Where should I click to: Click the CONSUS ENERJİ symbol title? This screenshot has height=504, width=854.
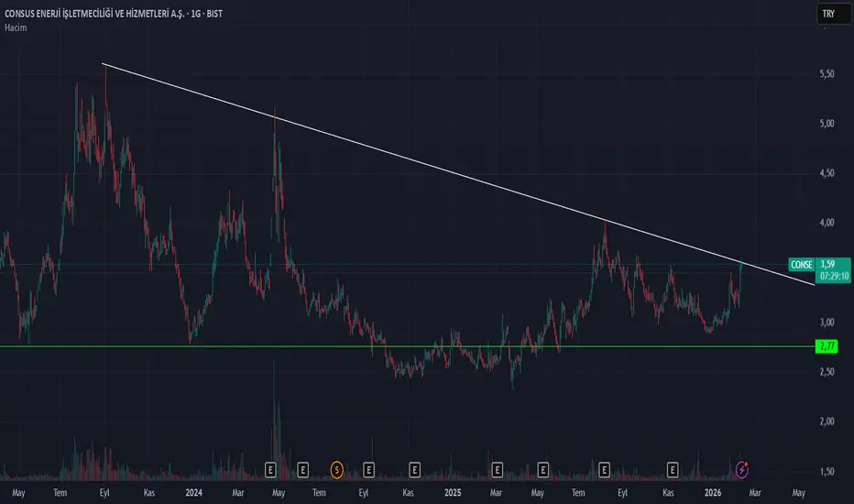(x=114, y=14)
